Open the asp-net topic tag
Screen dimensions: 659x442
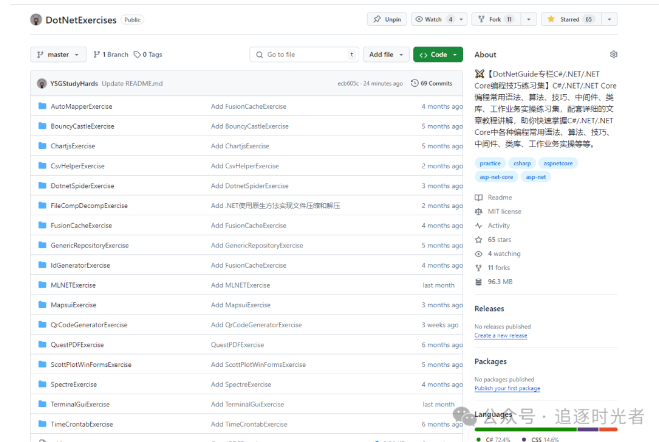pyautogui.click(x=536, y=177)
